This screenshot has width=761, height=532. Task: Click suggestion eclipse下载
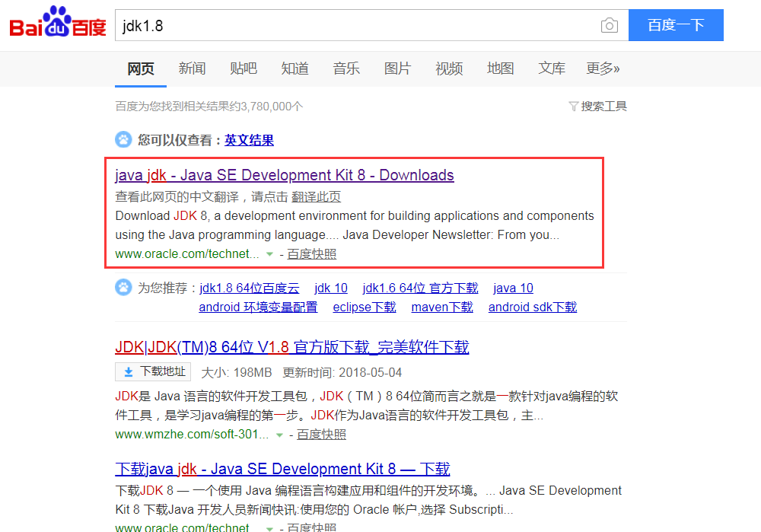(365, 307)
